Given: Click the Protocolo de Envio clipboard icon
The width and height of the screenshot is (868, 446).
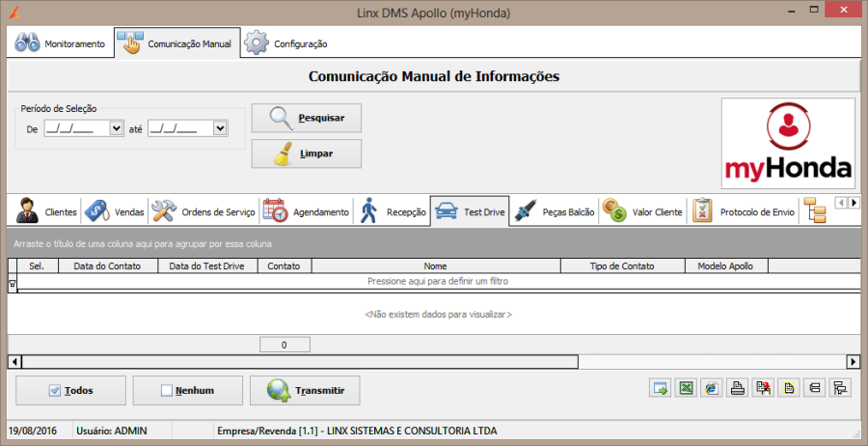Looking at the screenshot, I should pyautogui.click(x=702, y=210).
